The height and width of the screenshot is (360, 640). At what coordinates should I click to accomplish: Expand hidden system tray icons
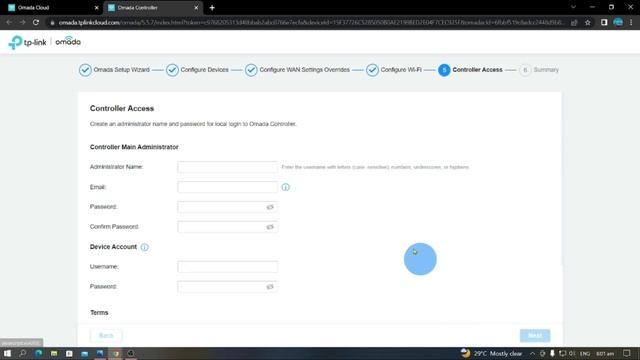532,353
